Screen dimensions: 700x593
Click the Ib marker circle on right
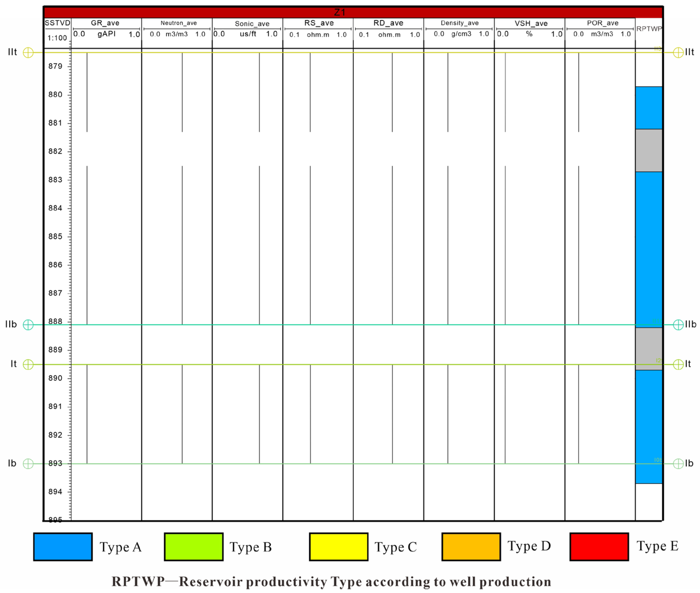tap(678, 463)
